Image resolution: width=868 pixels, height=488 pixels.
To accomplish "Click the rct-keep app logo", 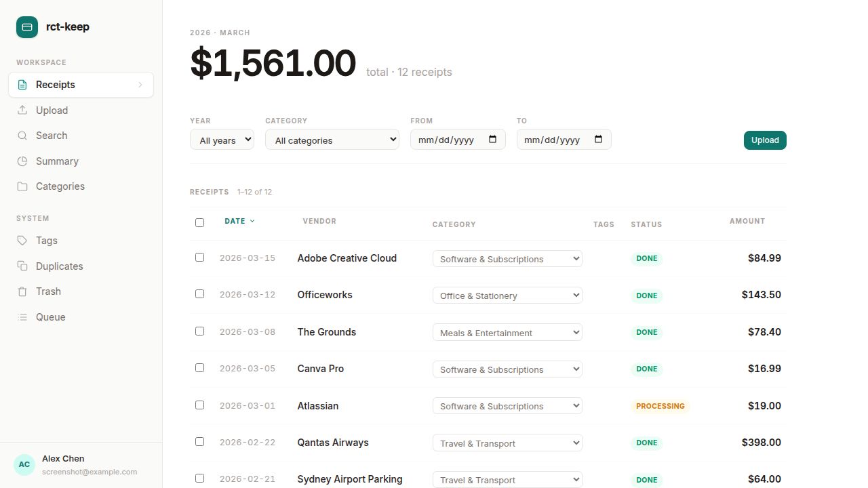I will [x=26, y=26].
